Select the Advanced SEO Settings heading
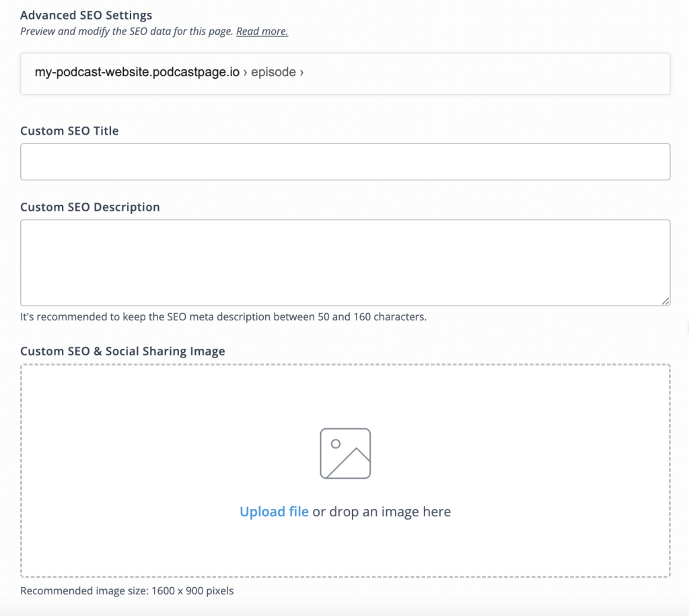 pyautogui.click(x=87, y=15)
